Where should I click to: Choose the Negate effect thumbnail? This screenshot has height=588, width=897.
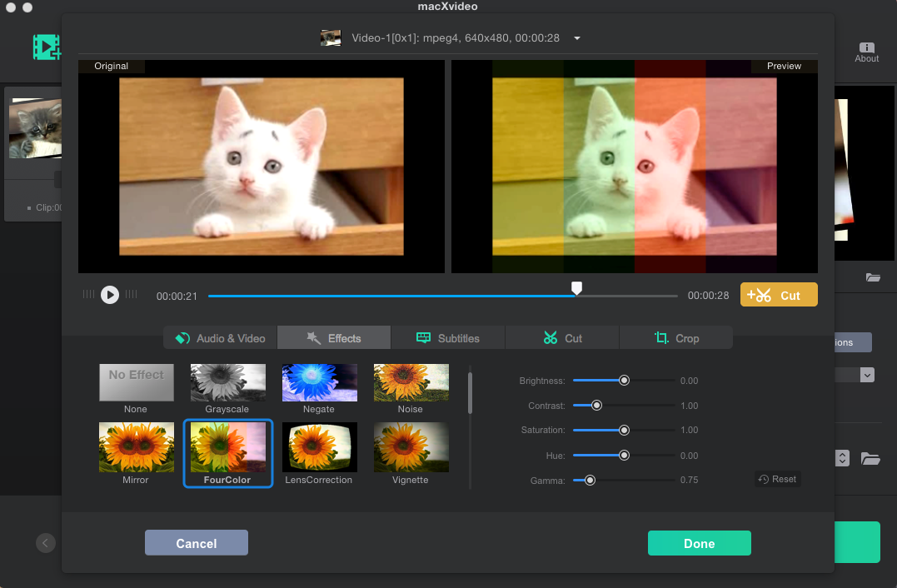point(319,383)
